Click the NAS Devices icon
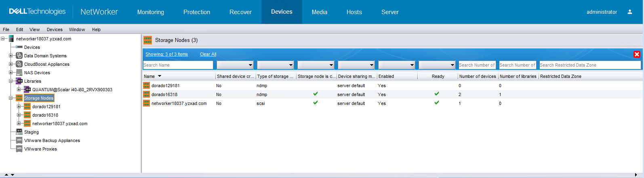 pos(19,73)
